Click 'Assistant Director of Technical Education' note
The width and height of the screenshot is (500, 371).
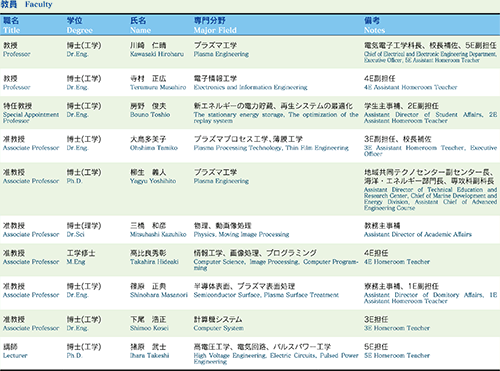430,199
